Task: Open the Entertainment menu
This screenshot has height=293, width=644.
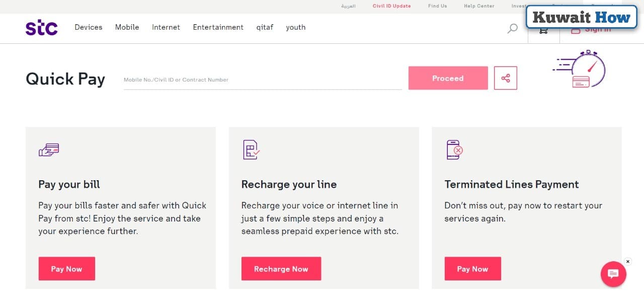Action: pos(218,27)
